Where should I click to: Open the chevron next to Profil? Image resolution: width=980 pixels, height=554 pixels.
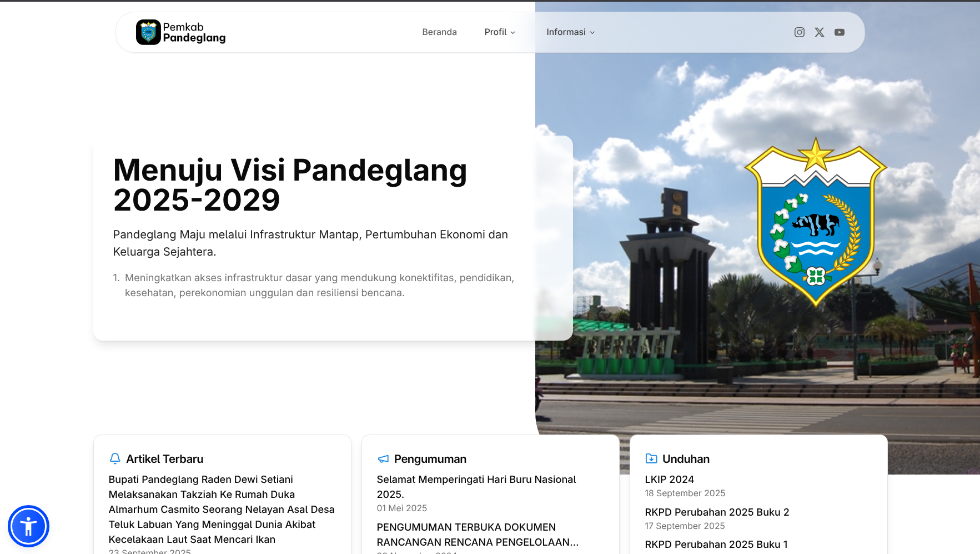click(x=513, y=33)
